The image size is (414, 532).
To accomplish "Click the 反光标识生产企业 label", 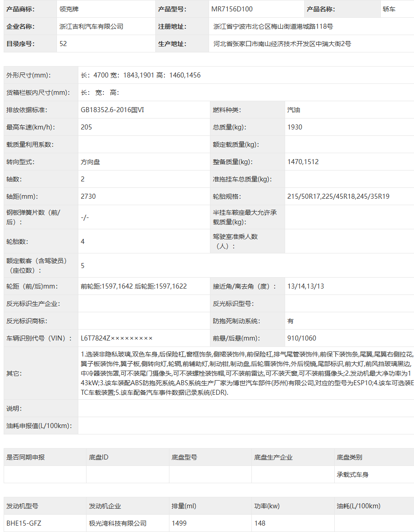I will point(33,304).
